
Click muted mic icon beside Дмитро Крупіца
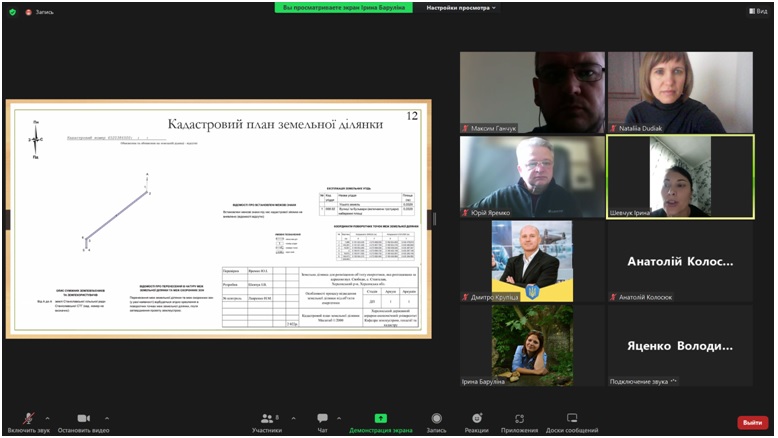pos(465,297)
